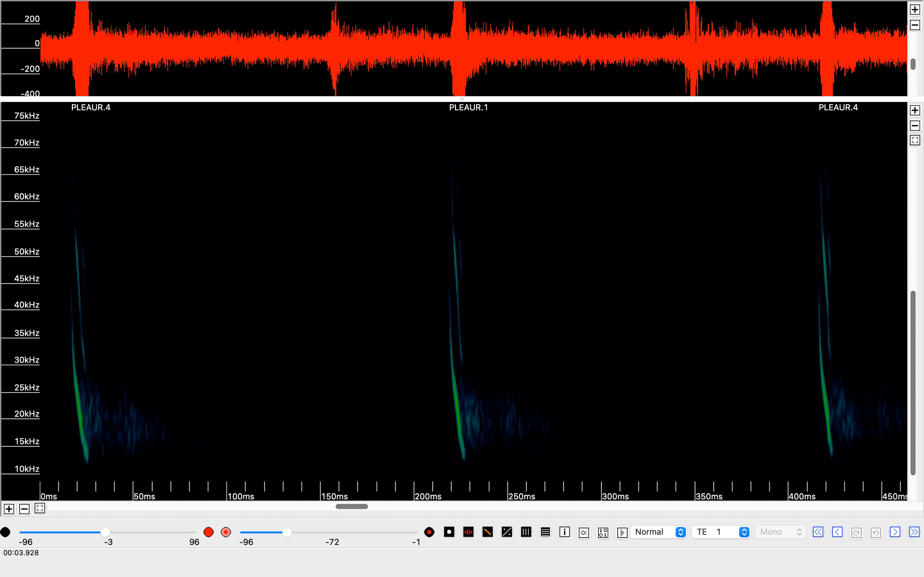Select the PLEAUR.1 call label
Viewport: 924px width, 577px height.
coord(468,107)
